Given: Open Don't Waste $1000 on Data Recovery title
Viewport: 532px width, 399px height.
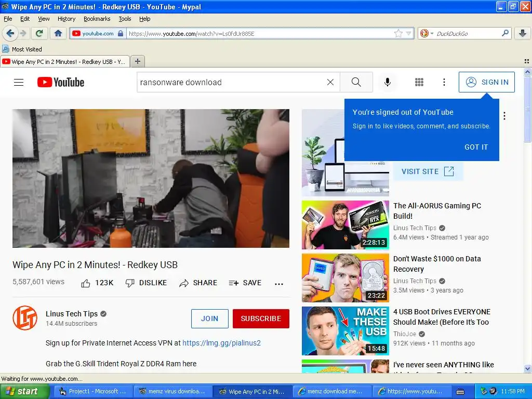Looking at the screenshot, I should click(x=437, y=263).
